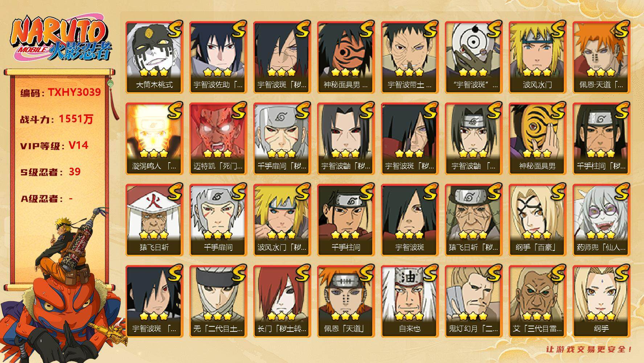
Task: Select the 大筒木桃式 ninja card
Action: point(154,57)
